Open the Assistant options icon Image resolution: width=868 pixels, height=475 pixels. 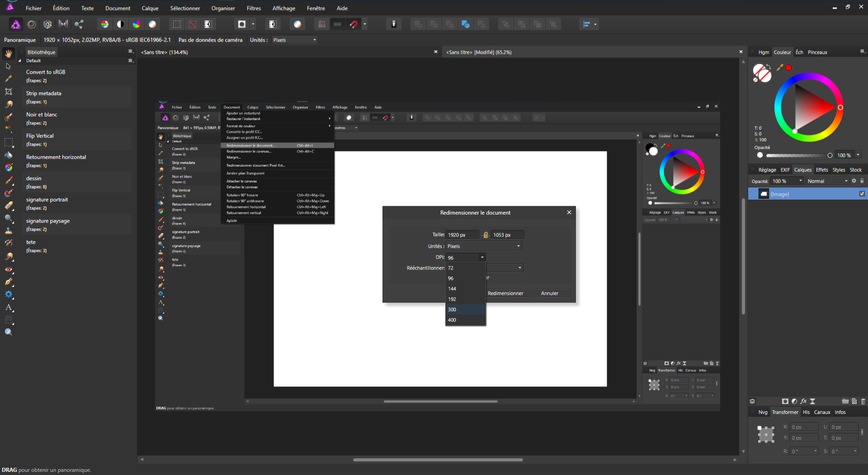(394, 24)
